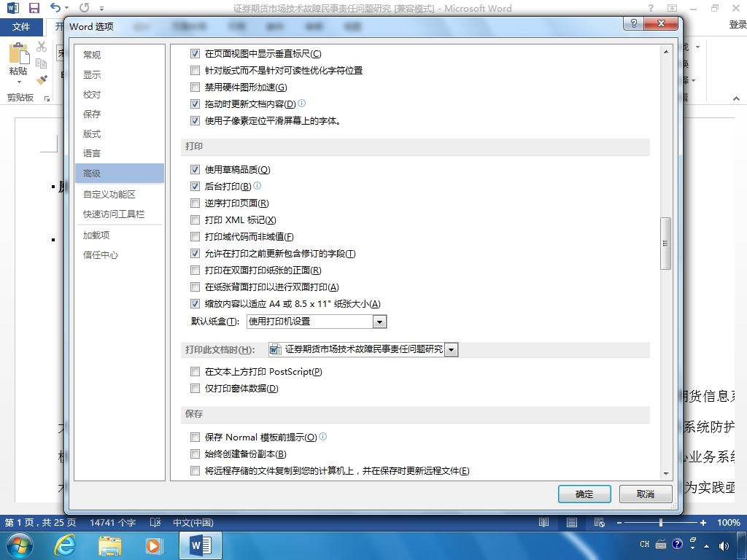Click the zoom slider handle in status bar
The width and height of the screenshot is (747, 560).
click(661, 522)
